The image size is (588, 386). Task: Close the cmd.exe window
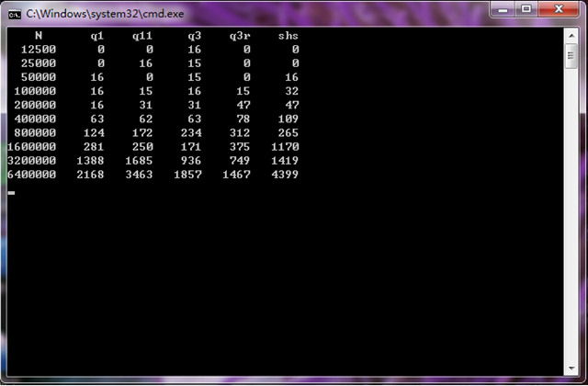(559, 9)
